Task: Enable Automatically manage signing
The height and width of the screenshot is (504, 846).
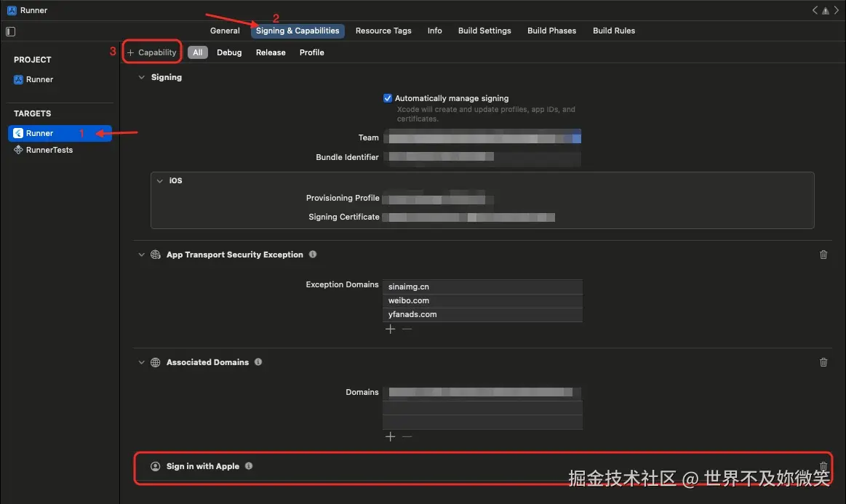Action: (387, 97)
